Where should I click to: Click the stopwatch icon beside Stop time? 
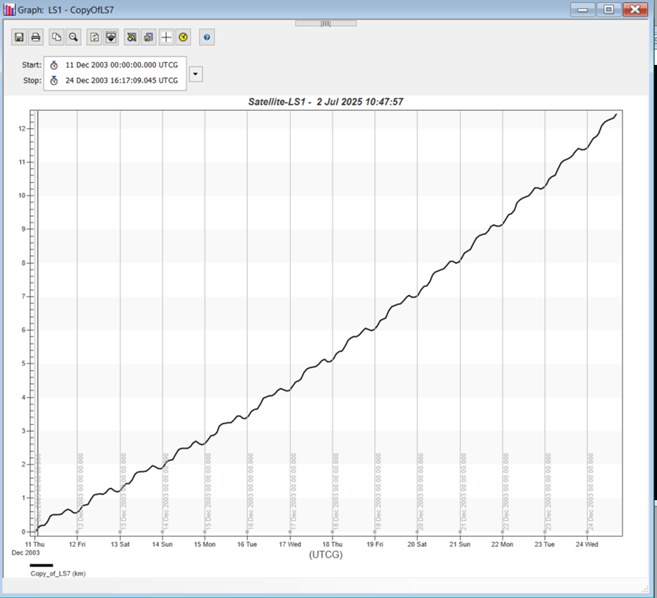coord(55,81)
